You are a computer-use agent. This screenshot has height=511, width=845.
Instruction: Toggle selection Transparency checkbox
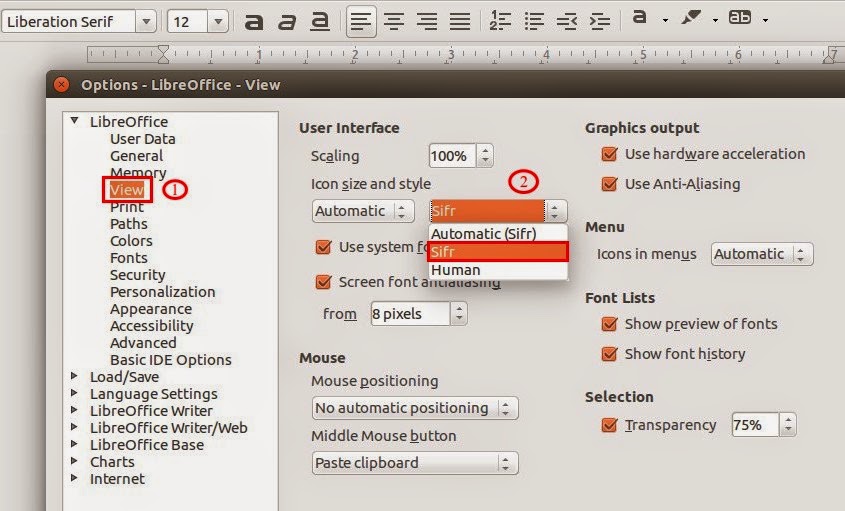pyautogui.click(x=609, y=425)
